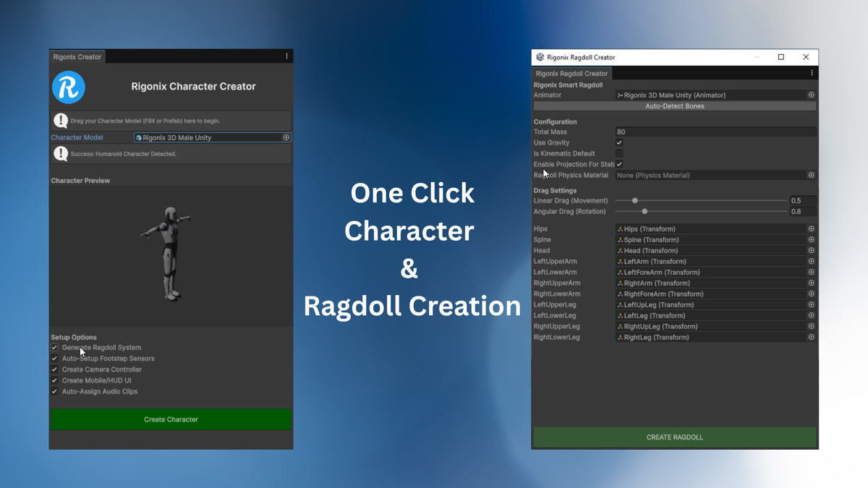Open object picker for Animator field
The image size is (868, 488).
tap(811, 95)
